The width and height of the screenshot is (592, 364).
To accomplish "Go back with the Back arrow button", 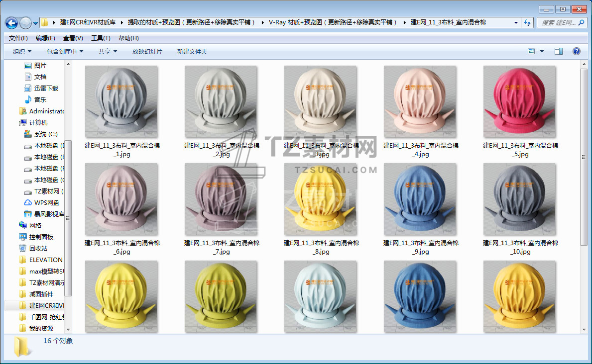I will coord(11,23).
